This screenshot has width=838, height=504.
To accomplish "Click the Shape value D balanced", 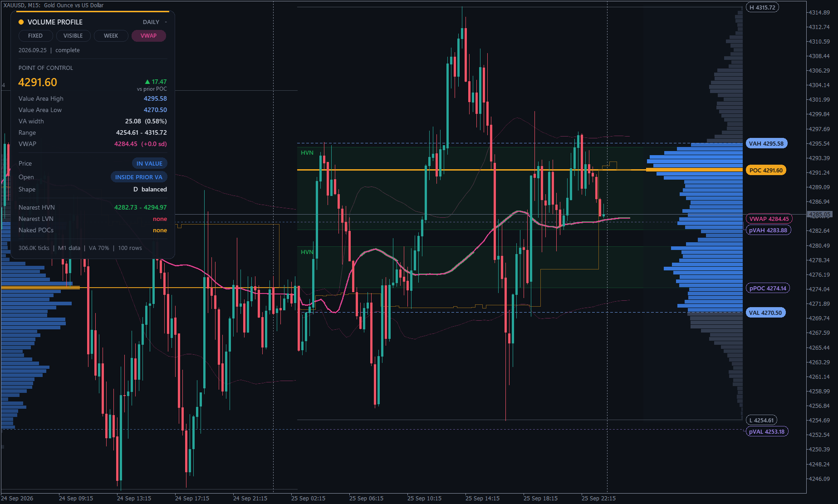I will click(150, 189).
